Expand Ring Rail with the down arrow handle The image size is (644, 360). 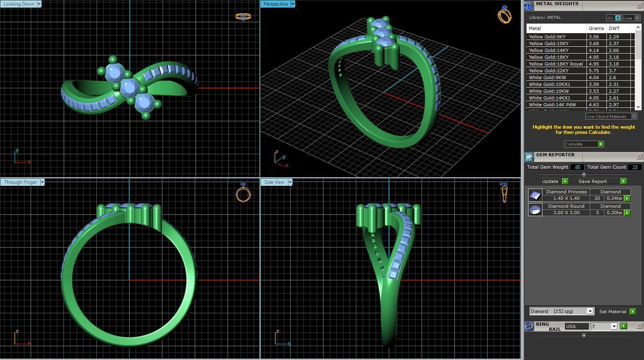(x=584, y=336)
